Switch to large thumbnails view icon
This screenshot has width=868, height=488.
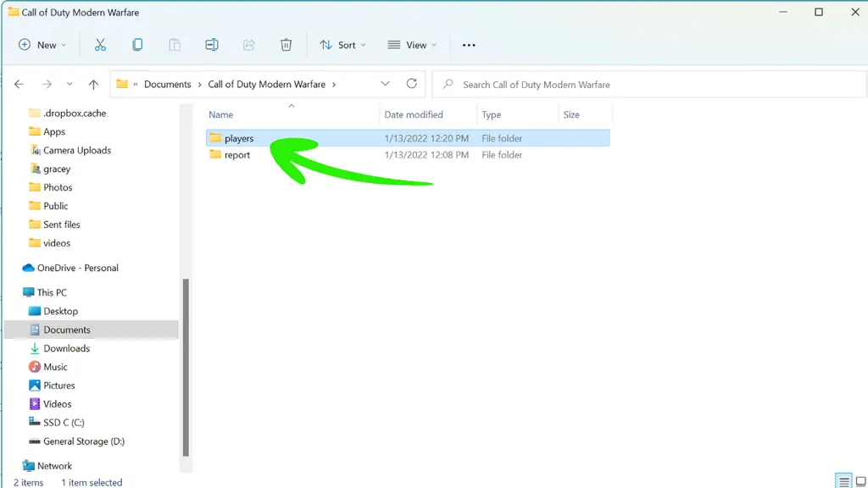[860, 481]
